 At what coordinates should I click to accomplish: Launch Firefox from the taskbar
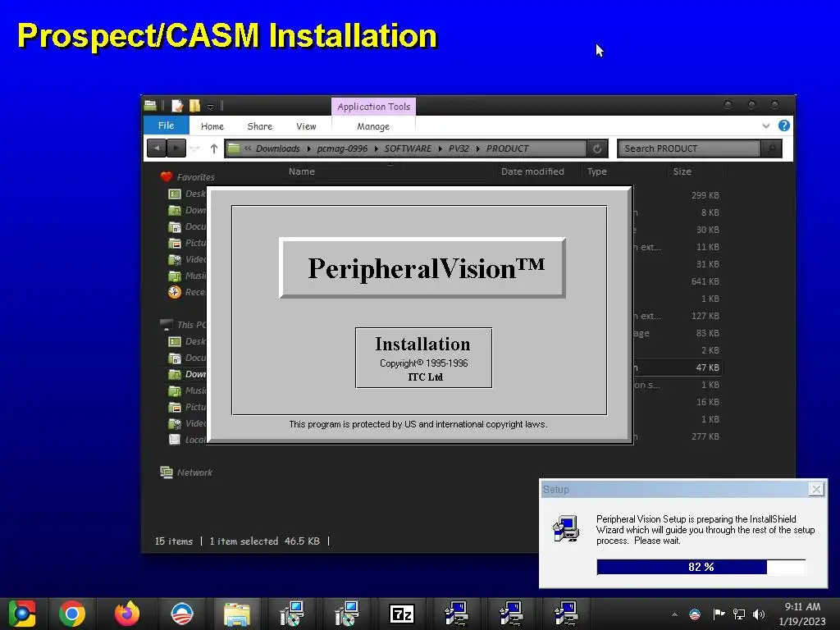(x=127, y=614)
